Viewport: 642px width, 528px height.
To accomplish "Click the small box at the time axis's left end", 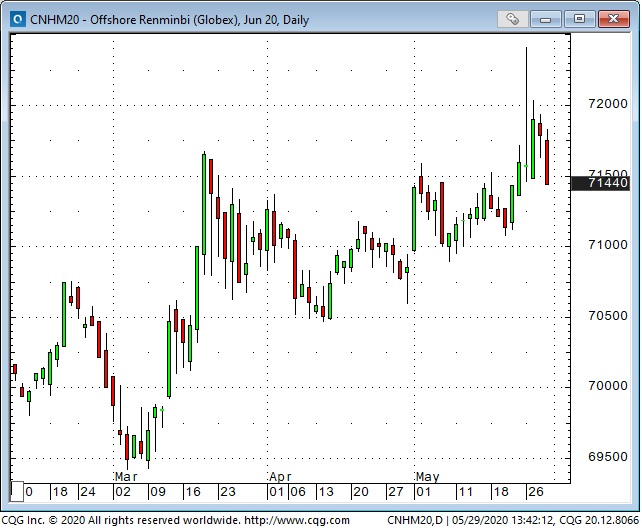I will [17, 492].
